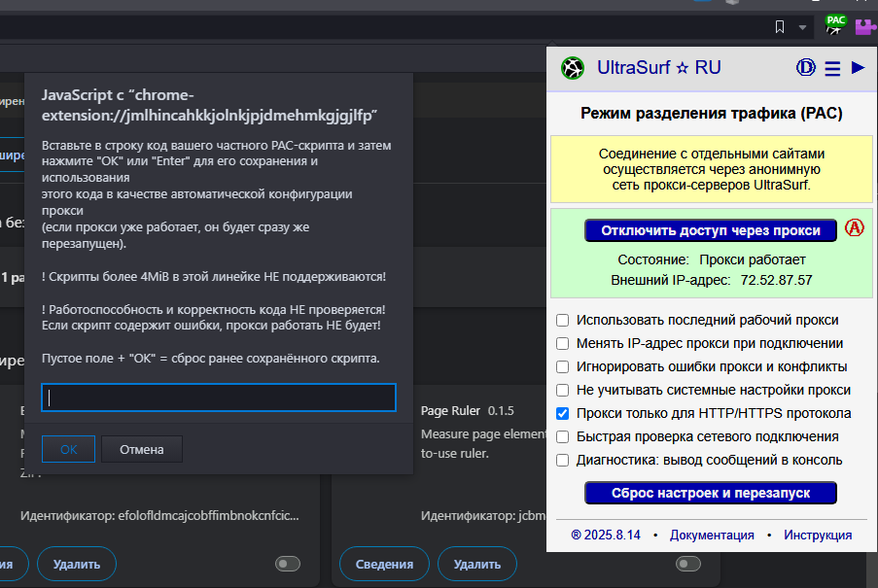Click the play arrow icon in UltraSurf header

[x=858, y=68]
